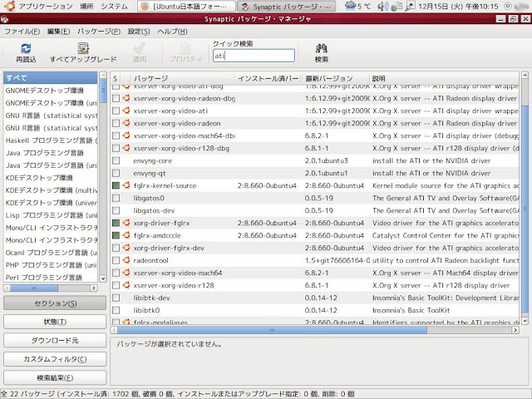Click the 状態(T) filter button
The height and width of the screenshot is (399, 532).
pos(55,322)
